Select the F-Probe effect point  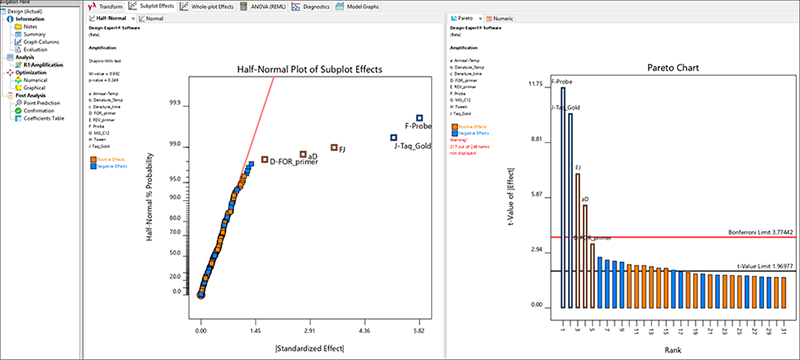click(x=419, y=118)
